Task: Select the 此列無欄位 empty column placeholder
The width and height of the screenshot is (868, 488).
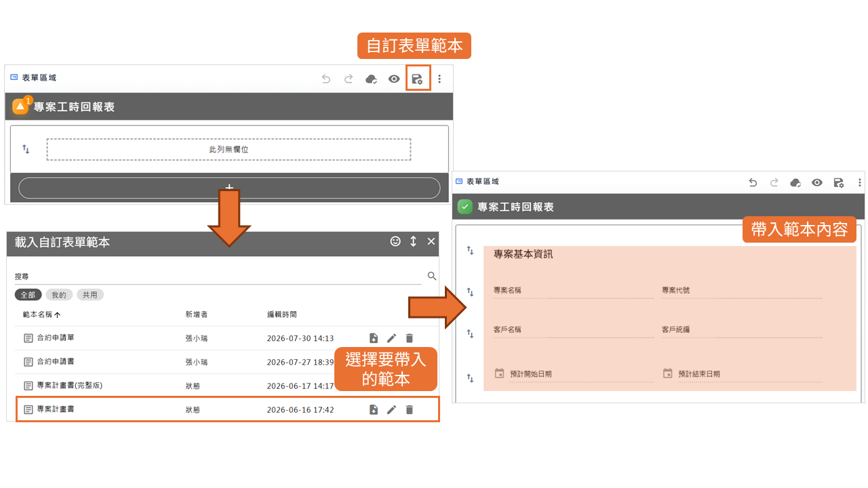Action: click(x=229, y=149)
